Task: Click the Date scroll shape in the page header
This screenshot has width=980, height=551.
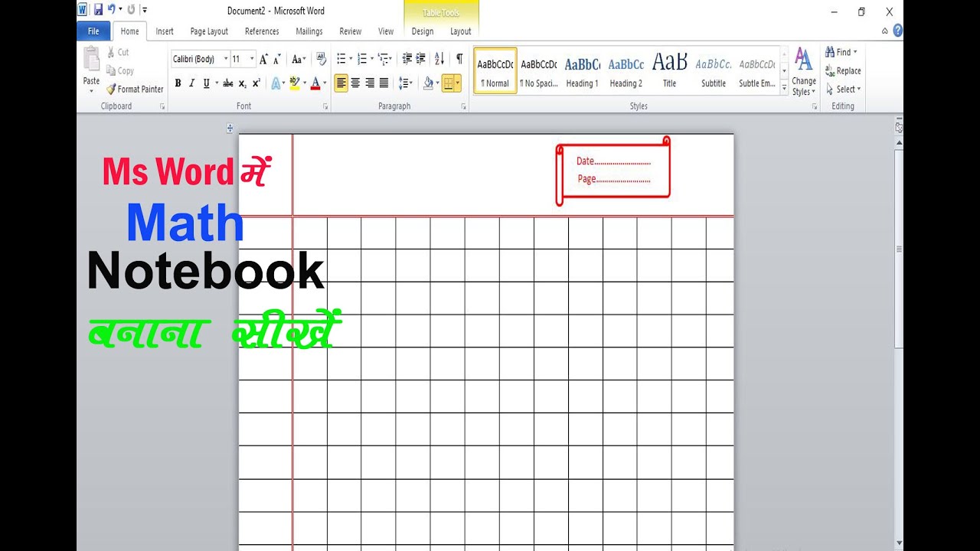Action: point(613,171)
